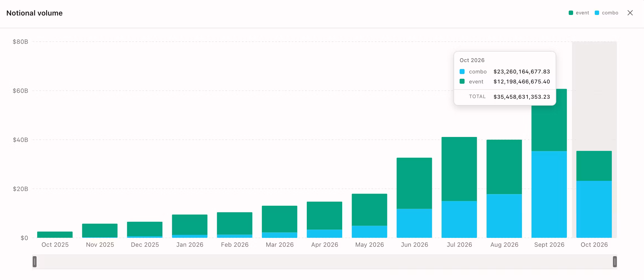Screen dimensions: 644x280
Task: Select the Jun 2026 event bar segment
Action: coord(414,183)
